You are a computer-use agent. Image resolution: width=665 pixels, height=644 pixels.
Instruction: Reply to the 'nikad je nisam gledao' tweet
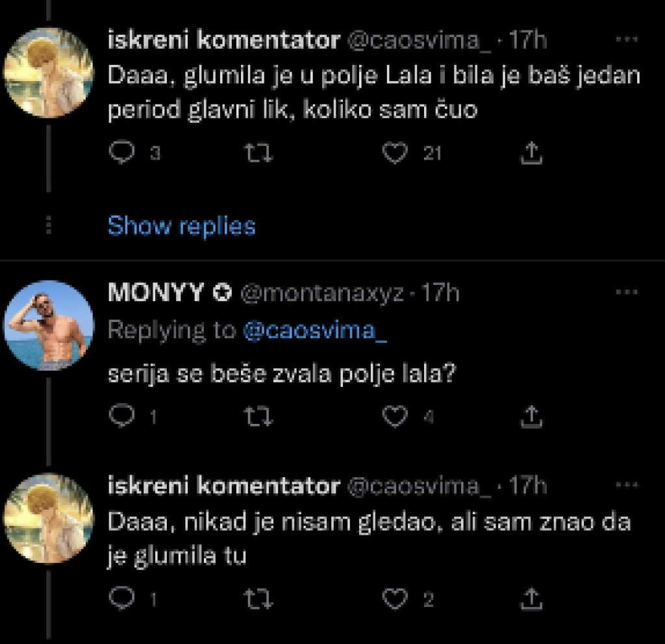[x=121, y=599]
